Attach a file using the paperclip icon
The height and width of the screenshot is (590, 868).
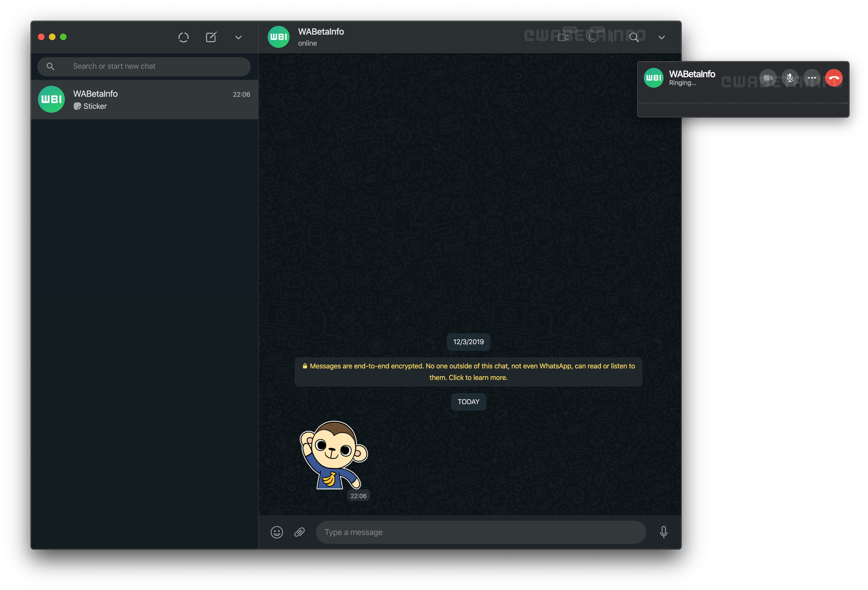click(x=299, y=532)
